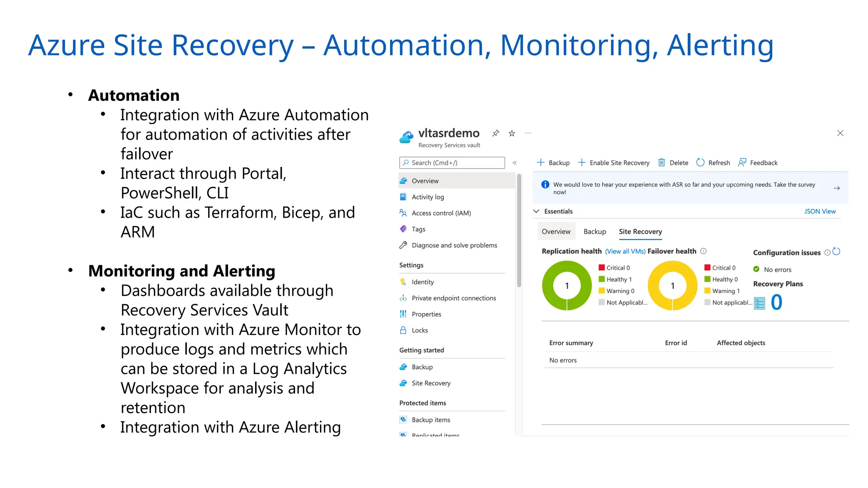Click the sidebar vertical scrollbar
The width and height of the screenshot is (868, 488).
pos(519,230)
